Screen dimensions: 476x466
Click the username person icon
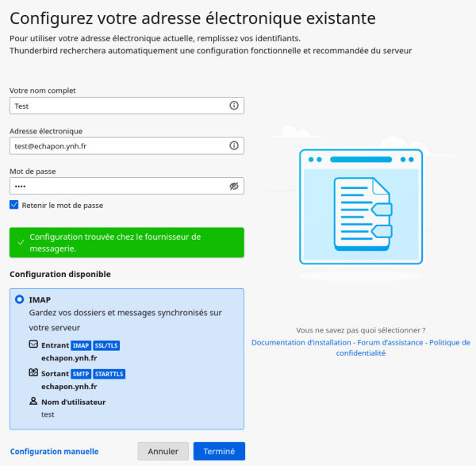point(33,402)
